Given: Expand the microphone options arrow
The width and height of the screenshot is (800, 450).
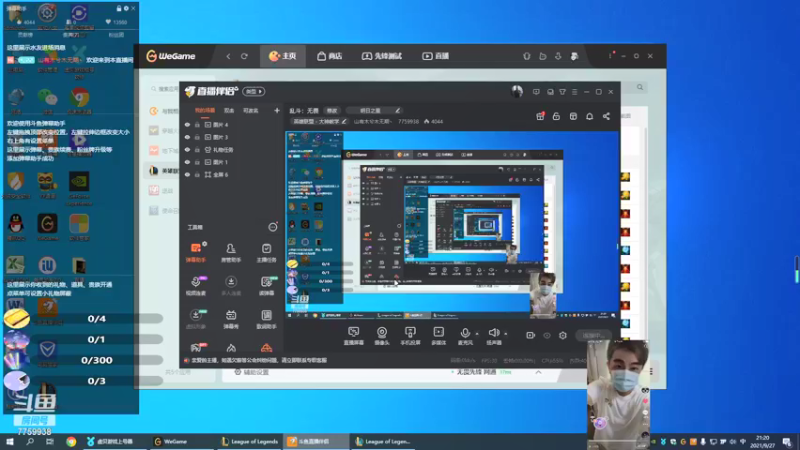Looking at the screenshot, I should (477, 334).
